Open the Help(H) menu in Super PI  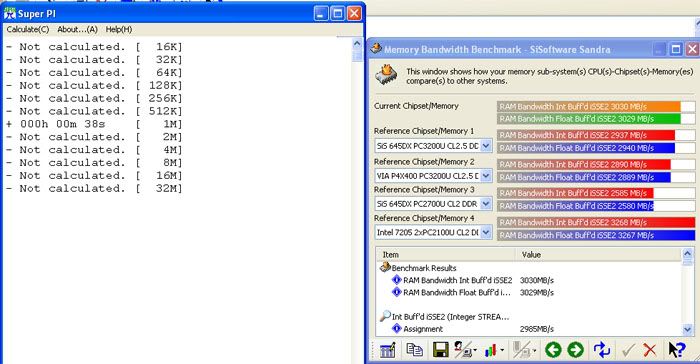[x=119, y=29]
